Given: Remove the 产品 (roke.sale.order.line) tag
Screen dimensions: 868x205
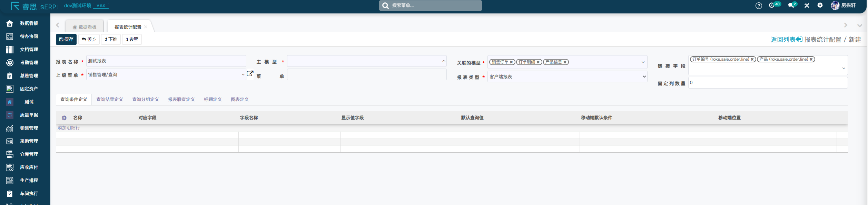Looking at the screenshot, I should click(x=811, y=59).
